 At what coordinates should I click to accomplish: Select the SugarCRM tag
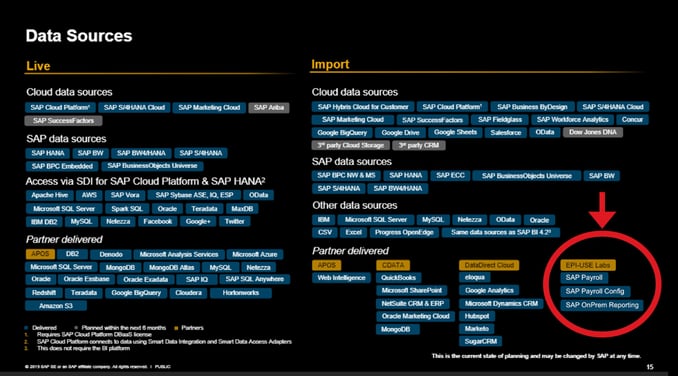[480, 341]
